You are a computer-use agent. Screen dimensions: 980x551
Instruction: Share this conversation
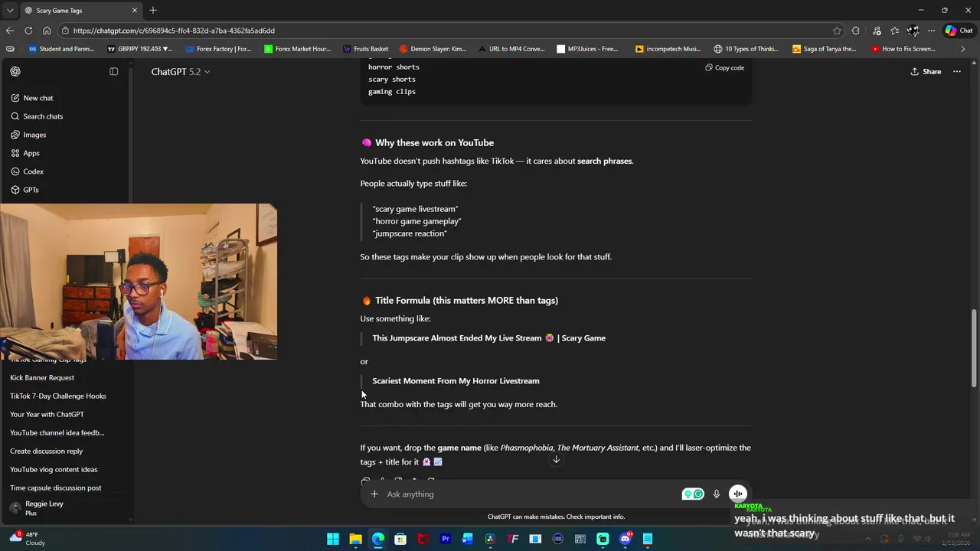tap(926, 71)
